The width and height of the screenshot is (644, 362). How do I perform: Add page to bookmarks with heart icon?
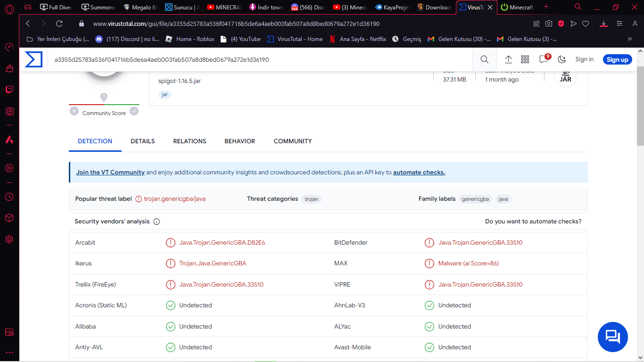click(586, 24)
